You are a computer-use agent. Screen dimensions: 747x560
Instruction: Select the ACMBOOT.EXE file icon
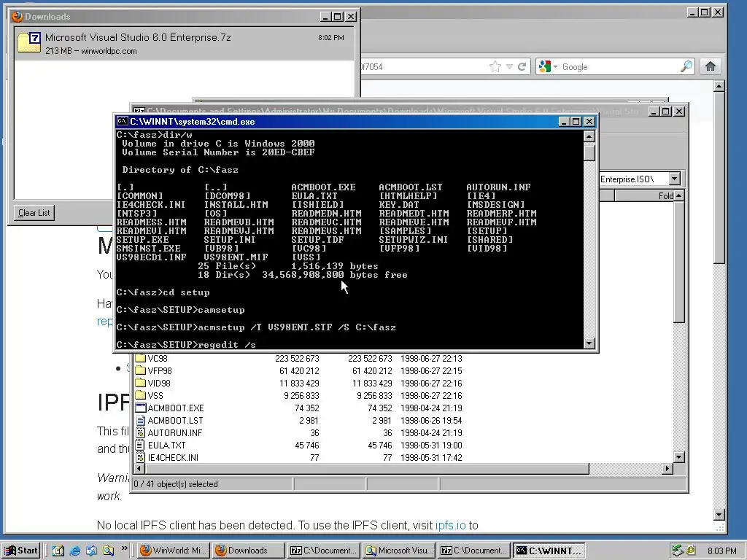click(x=140, y=408)
